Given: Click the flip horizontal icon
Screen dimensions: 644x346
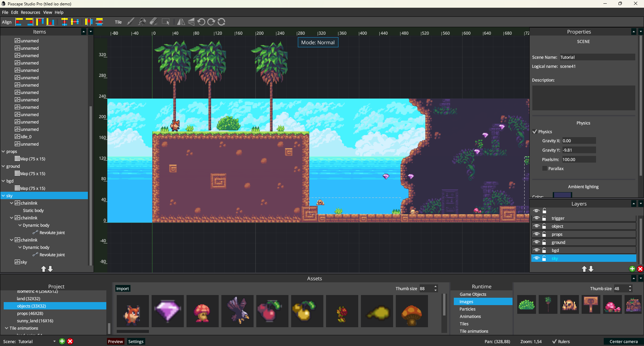Looking at the screenshot, I should click(181, 22).
